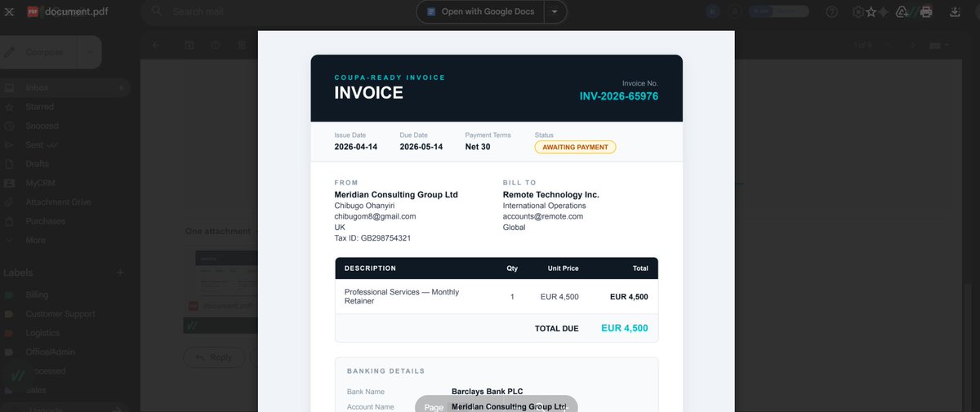
Task: Click the Remote Technology Inc. name
Action: pyautogui.click(x=551, y=195)
